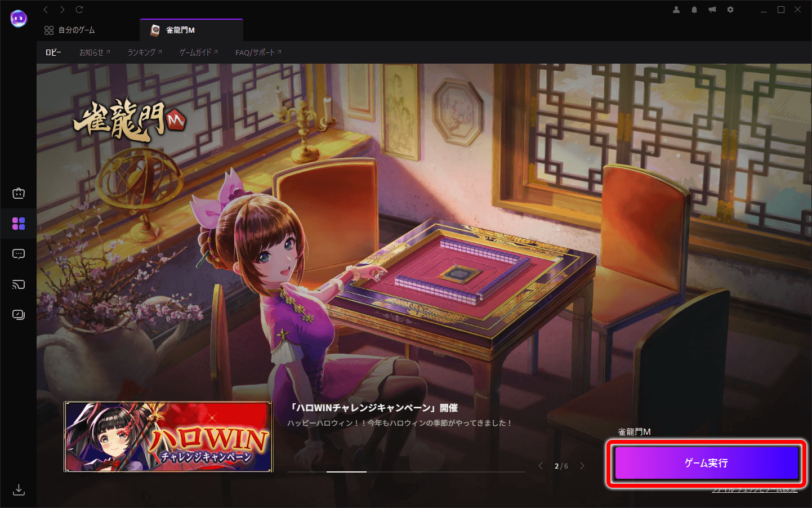812x508 pixels.
Task: Switch to the 自分のゲーム tab
Action: click(70, 30)
